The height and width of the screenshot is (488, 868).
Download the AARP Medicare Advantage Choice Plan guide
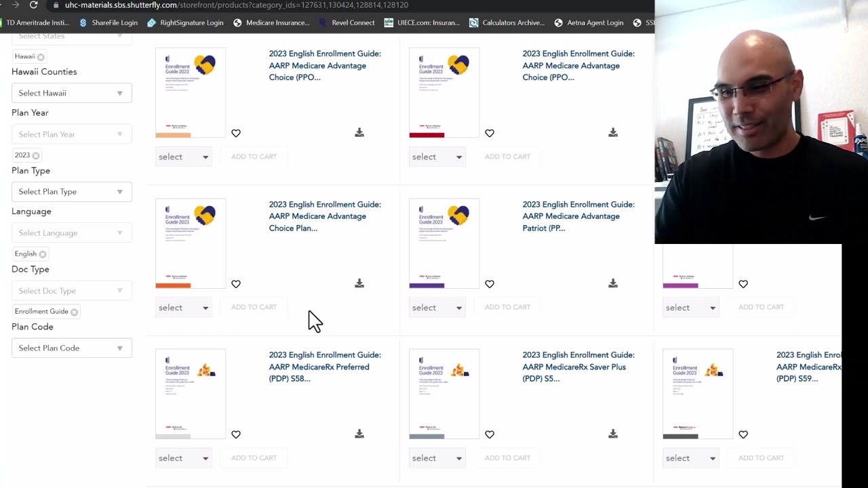(359, 283)
